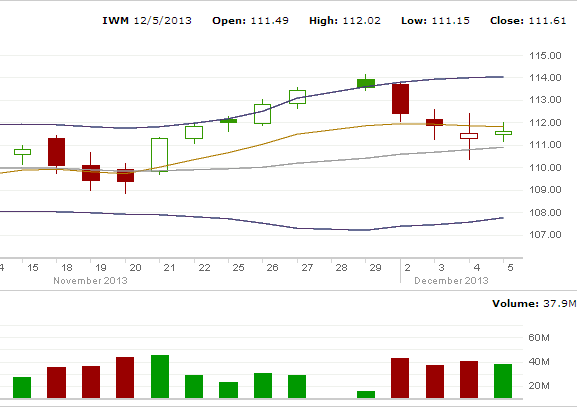This screenshot has height=408, width=585.
Task: Click the December 3 red volume bar
Action: (x=435, y=382)
